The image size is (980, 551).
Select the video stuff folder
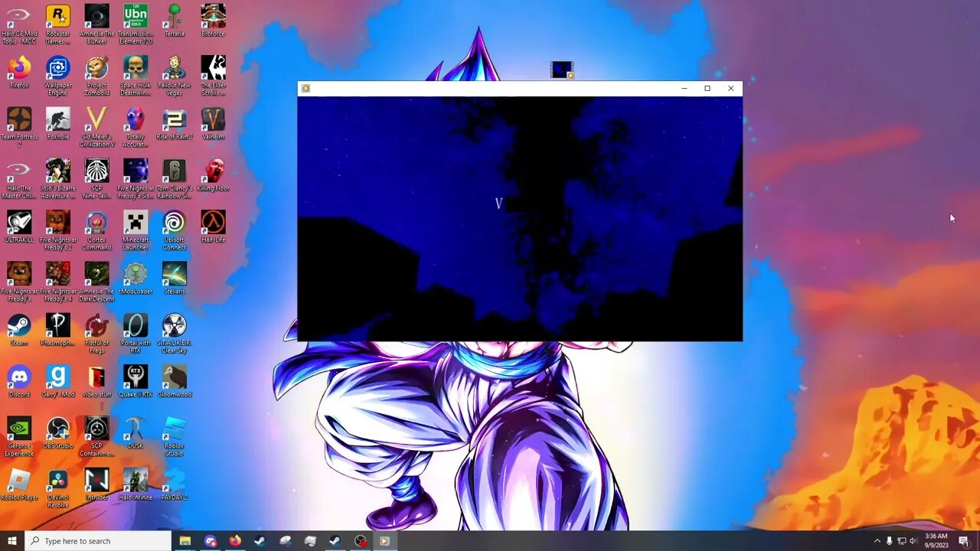[x=96, y=380]
